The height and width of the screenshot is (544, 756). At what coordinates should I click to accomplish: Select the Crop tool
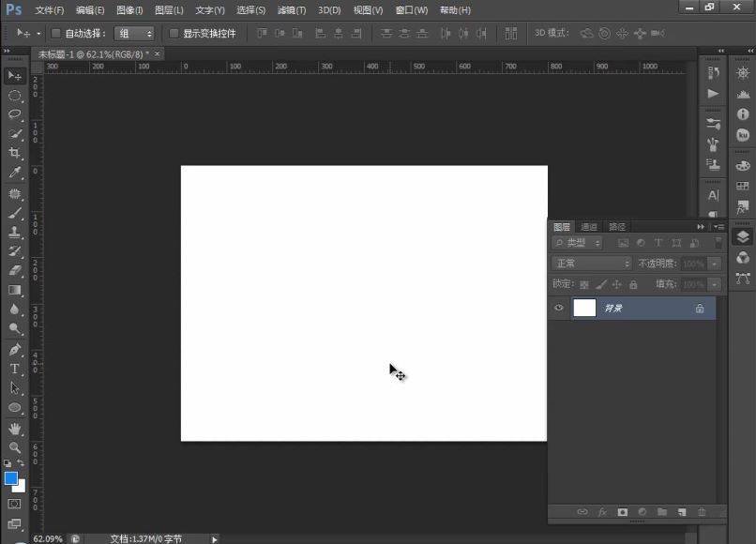coord(14,153)
